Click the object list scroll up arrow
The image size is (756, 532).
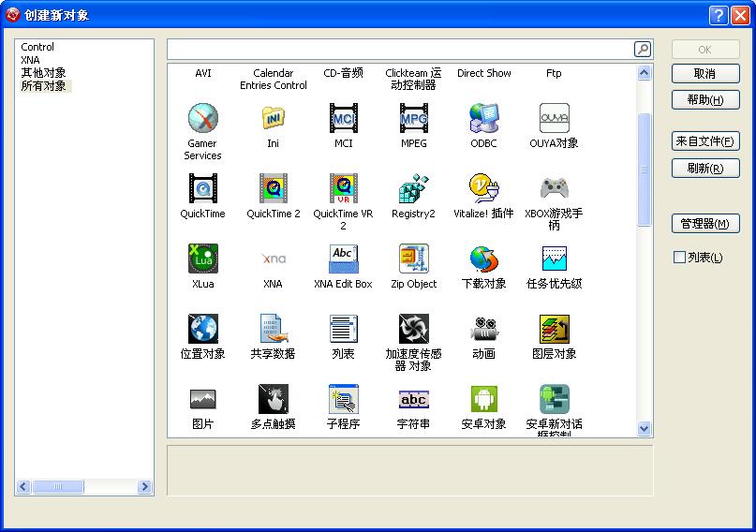pos(645,73)
